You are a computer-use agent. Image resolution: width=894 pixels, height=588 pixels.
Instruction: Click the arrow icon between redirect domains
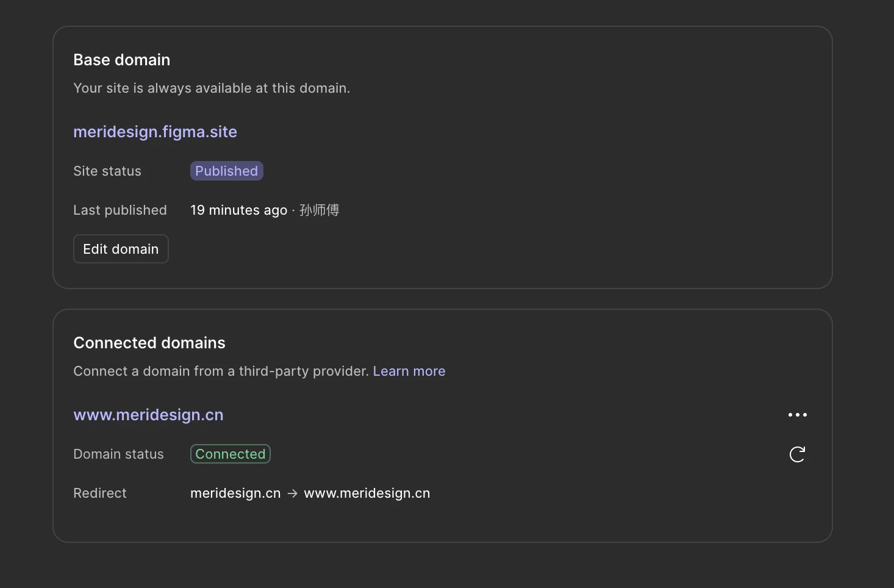coord(292,493)
